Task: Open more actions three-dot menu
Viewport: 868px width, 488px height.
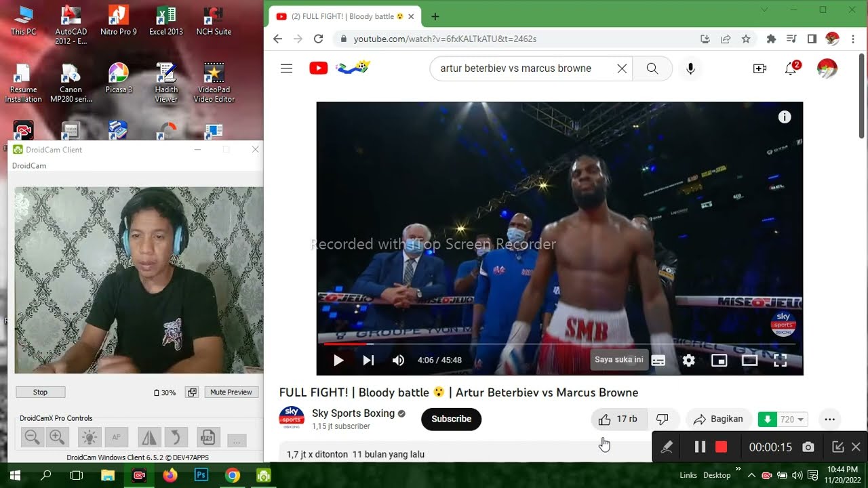Action: [x=829, y=420]
